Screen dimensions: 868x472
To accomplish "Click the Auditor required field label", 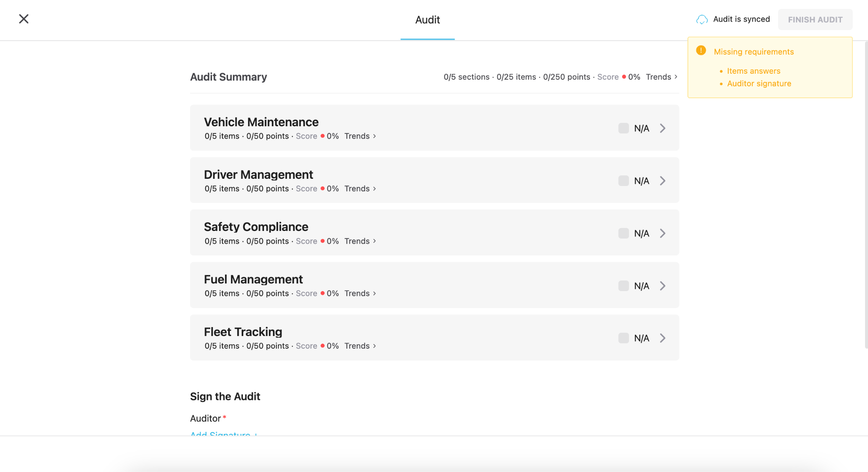I will [x=208, y=418].
